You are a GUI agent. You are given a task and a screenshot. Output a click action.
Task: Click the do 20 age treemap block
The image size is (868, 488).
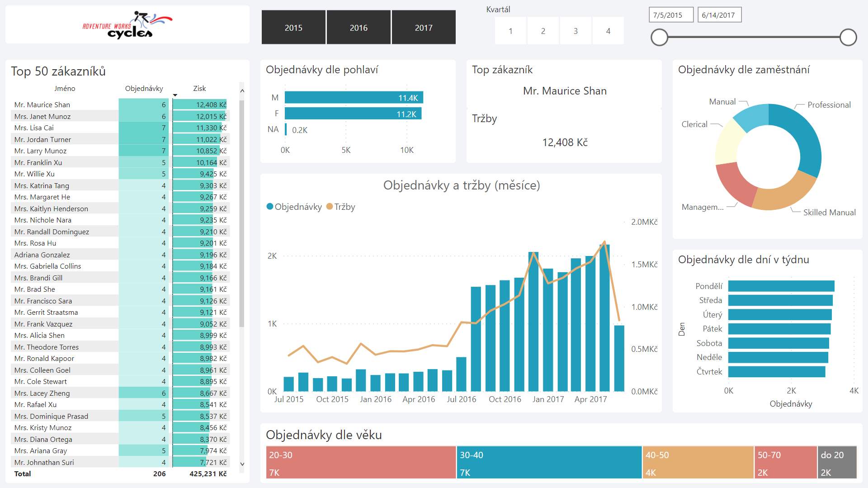pos(837,462)
